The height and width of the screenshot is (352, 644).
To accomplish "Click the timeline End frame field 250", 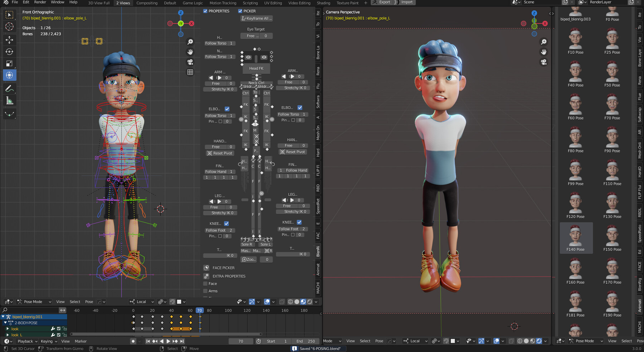I will point(306,341).
